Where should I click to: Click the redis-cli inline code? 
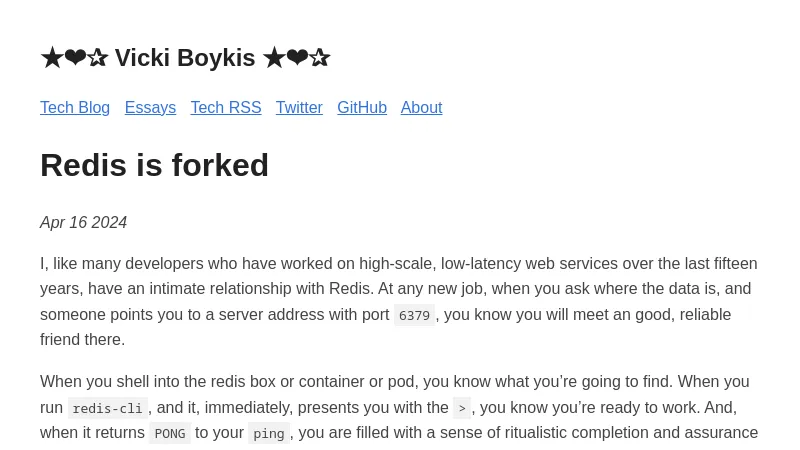tap(107, 409)
